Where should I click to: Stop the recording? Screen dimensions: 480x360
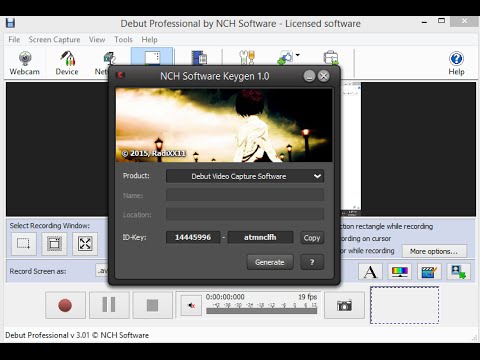pos(153,305)
